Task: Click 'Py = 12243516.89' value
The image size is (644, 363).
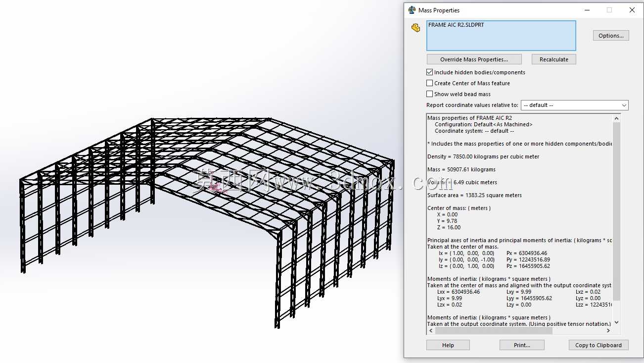Action: [x=528, y=259]
